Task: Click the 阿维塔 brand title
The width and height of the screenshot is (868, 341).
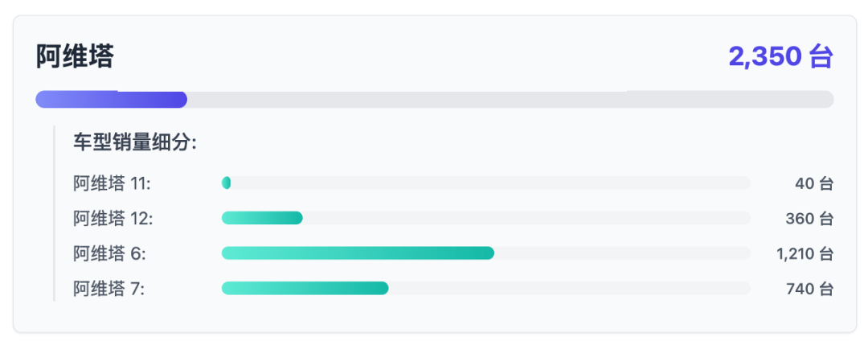Action: [x=75, y=56]
